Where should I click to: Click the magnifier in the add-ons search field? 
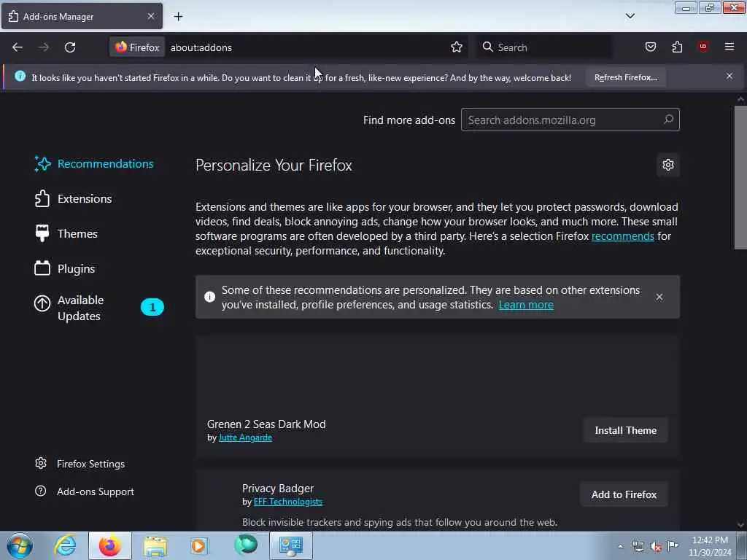click(x=668, y=120)
